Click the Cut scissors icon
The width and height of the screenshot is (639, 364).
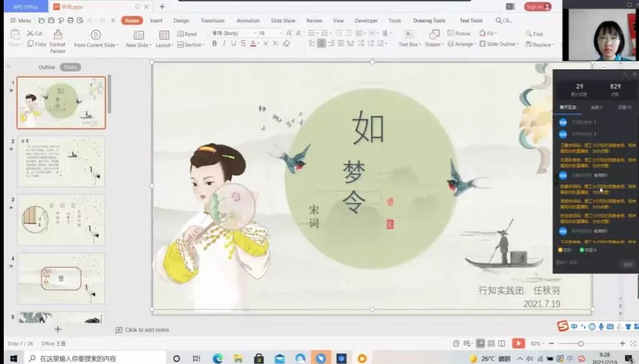click(31, 33)
